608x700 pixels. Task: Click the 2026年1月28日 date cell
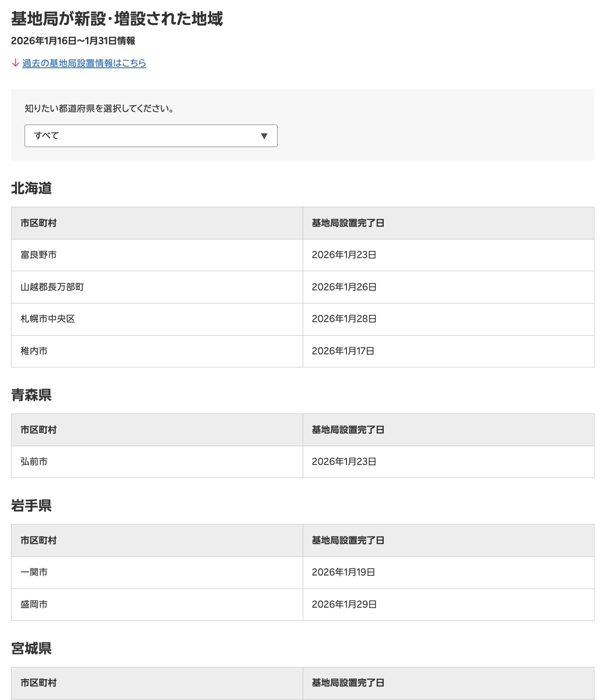point(449,319)
